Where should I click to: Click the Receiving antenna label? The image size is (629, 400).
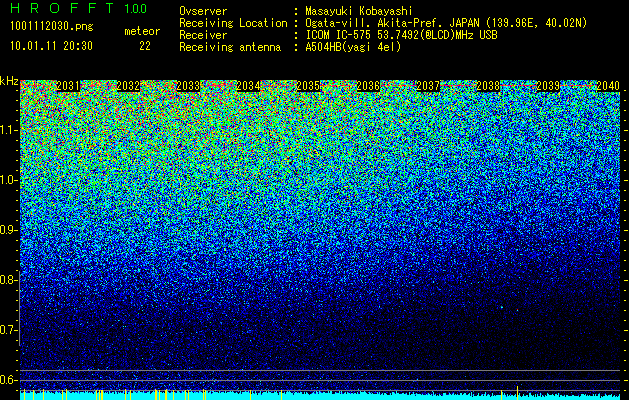pos(230,47)
